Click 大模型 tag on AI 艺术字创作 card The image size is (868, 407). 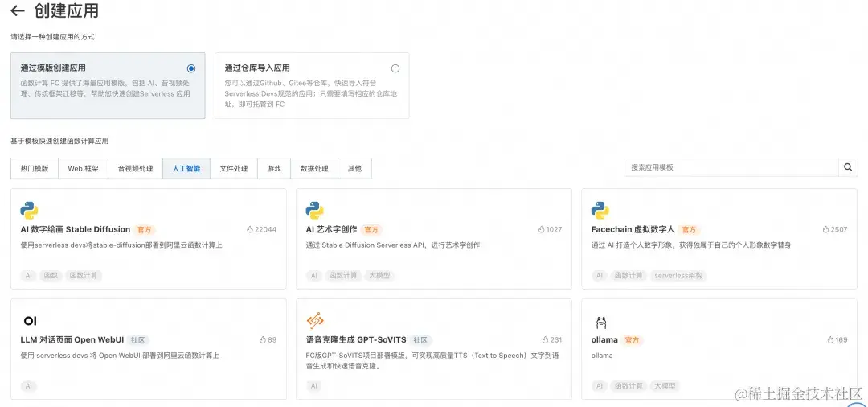coord(379,275)
